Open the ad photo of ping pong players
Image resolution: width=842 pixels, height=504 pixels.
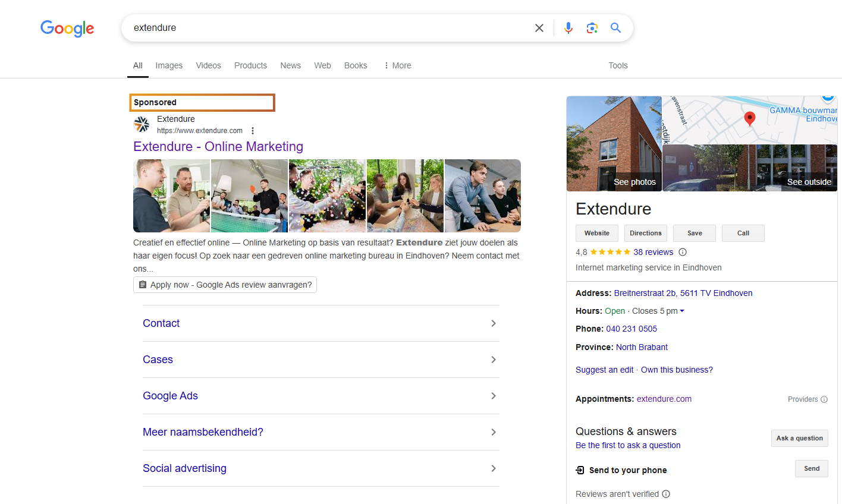(x=249, y=196)
